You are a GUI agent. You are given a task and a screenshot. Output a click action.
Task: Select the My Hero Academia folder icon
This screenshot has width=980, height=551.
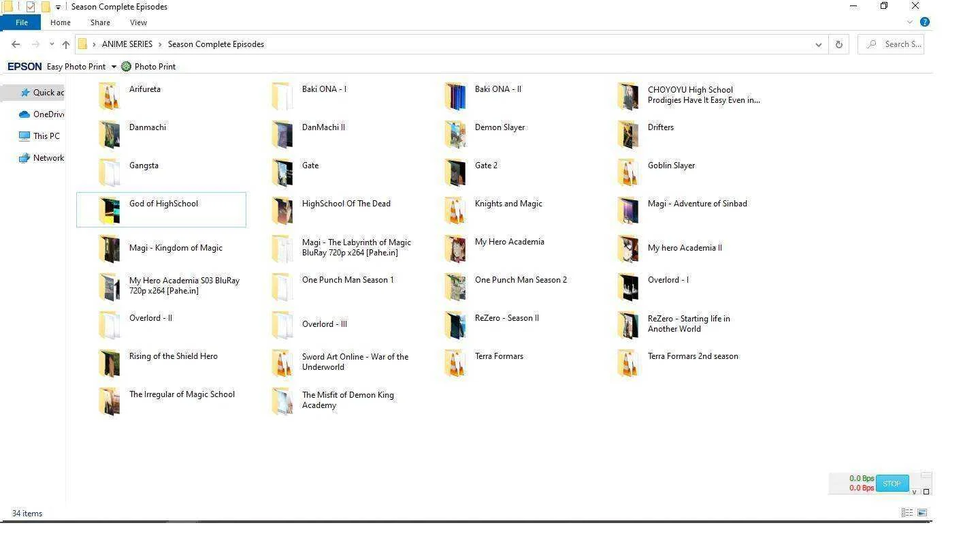point(455,249)
